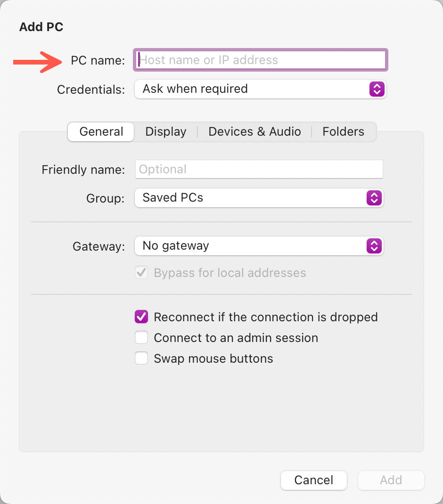Click the PC name input field
Image resolution: width=443 pixels, height=504 pixels.
259,60
